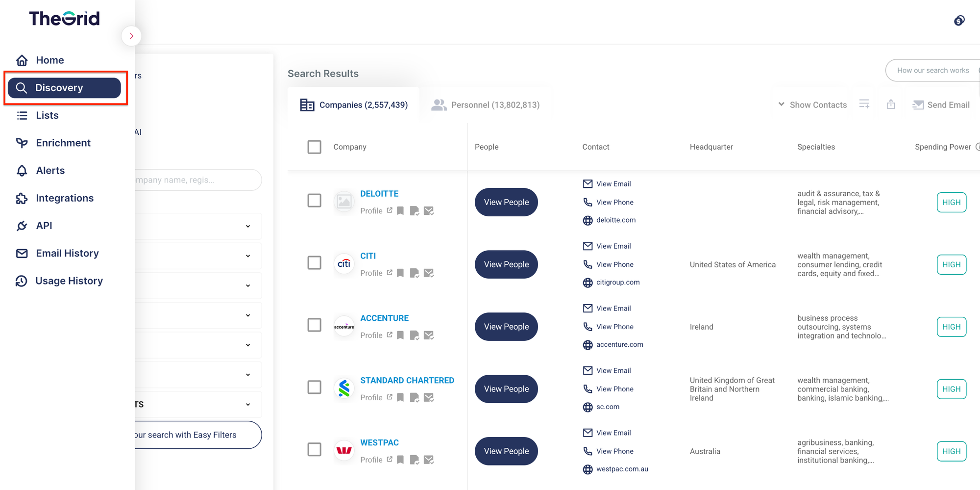Open API section in sidebar
This screenshot has width=980, height=490.
tap(34, 226)
